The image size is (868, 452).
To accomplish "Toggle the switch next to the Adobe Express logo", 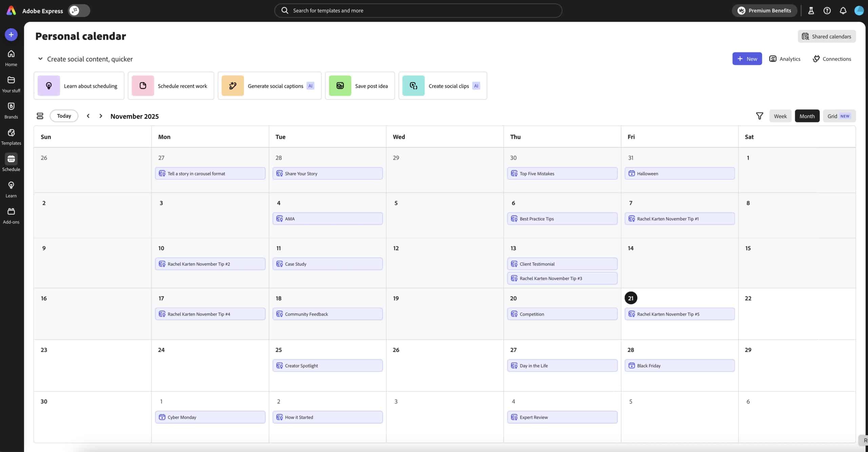I will [x=78, y=11].
